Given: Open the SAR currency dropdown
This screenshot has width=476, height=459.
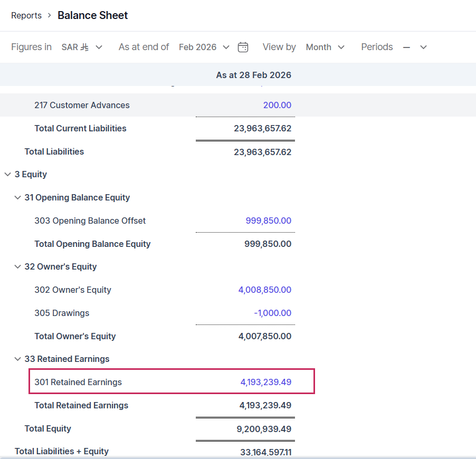Looking at the screenshot, I should (x=82, y=47).
